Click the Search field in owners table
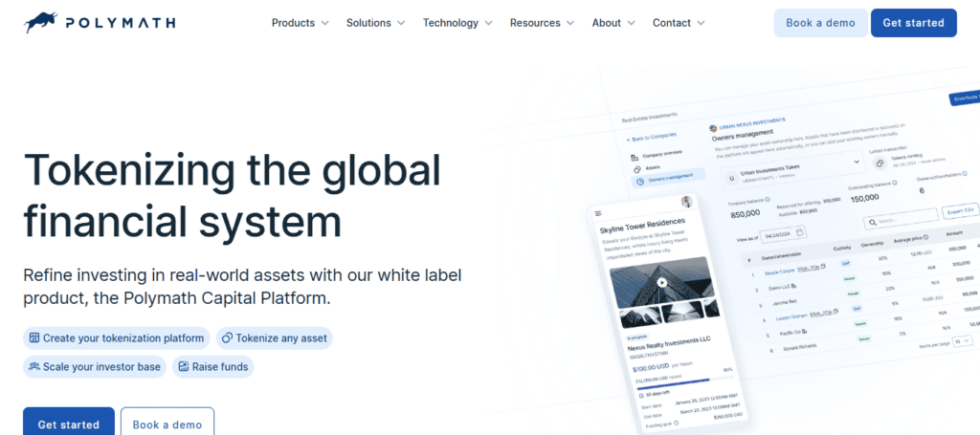This screenshot has width=980, height=435. pos(901,218)
